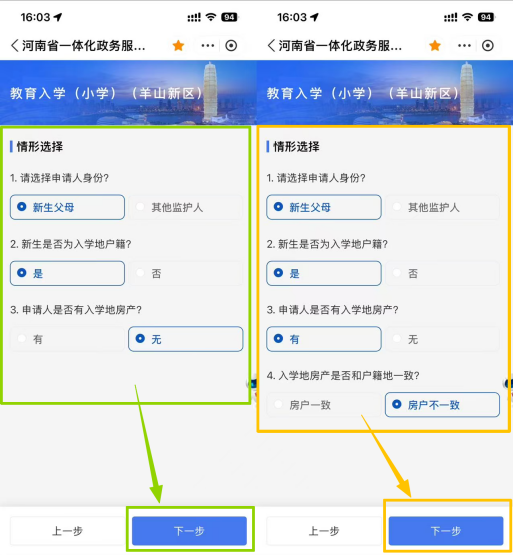Click the orange favorite star in right screen
The height and width of the screenshot is (556, 513).
(435, 46)
